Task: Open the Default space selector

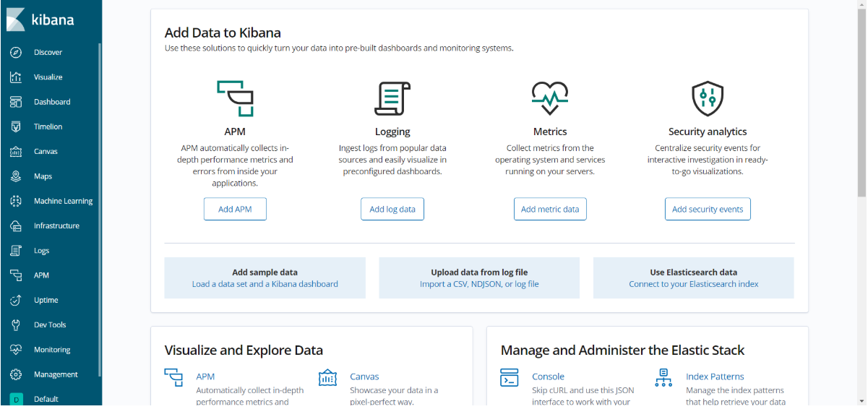Action: click(x=16, y=399)
